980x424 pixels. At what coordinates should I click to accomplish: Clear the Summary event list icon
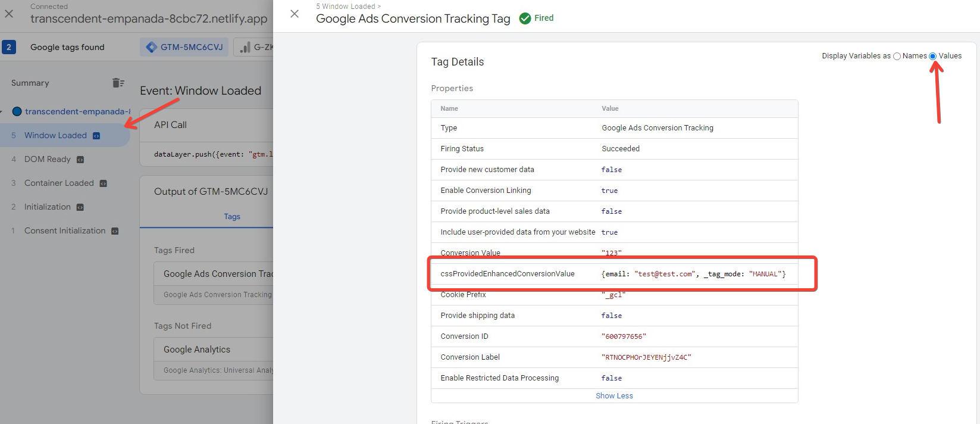tap(118, 83)
